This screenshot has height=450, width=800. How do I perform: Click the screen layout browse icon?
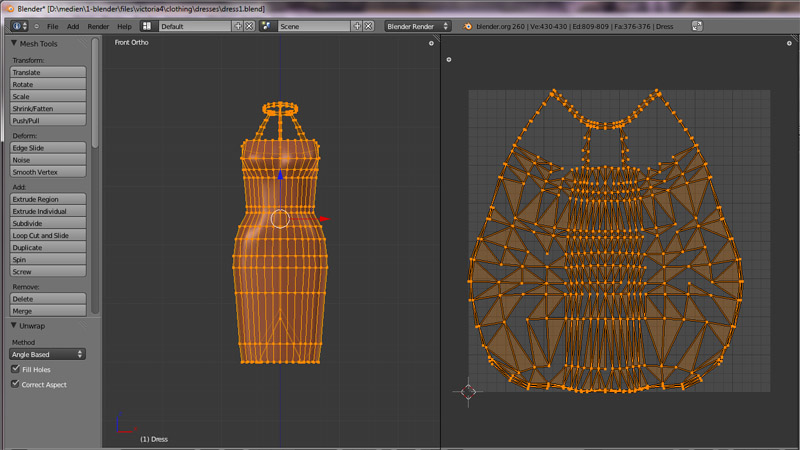(146, 26)
